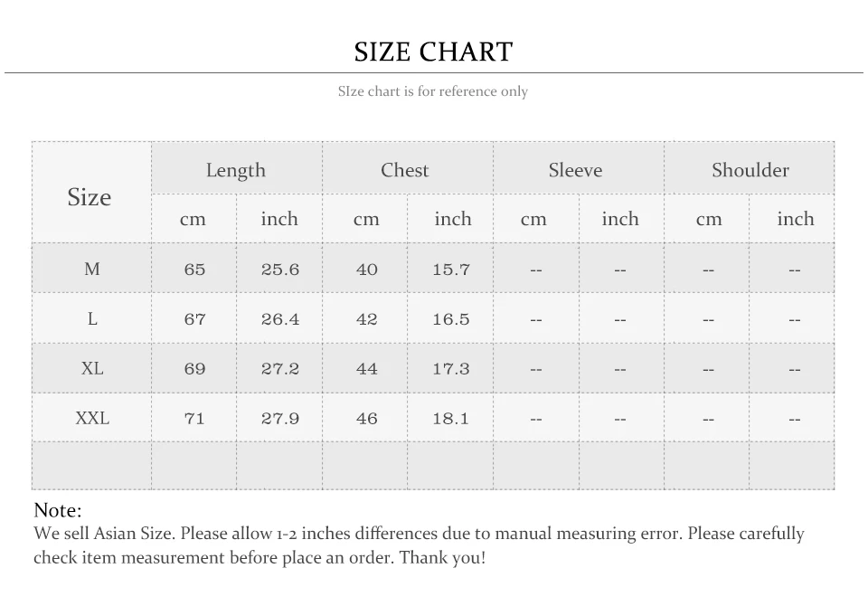The height and width of the screenshot is (606, 868).
Task: Click the 18.1 chest inch cell
Action: [451, 419]
